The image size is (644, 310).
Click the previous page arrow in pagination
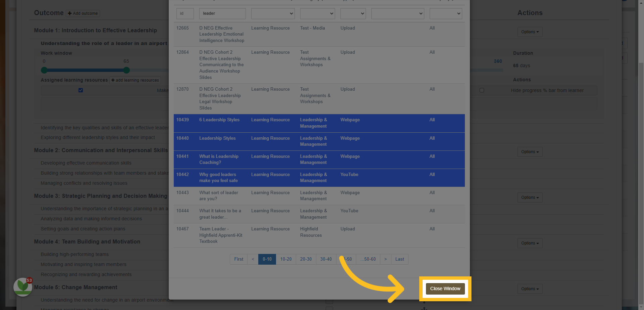tap(253, 259)
